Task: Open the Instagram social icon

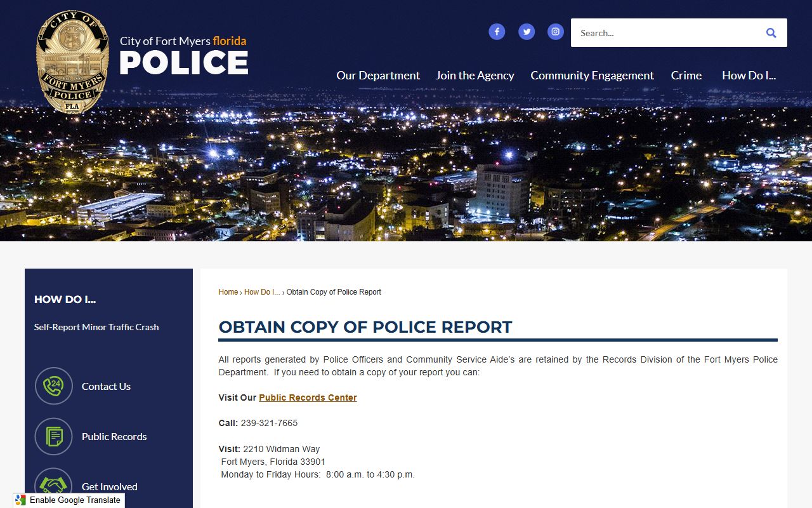Action: [556, 32]
